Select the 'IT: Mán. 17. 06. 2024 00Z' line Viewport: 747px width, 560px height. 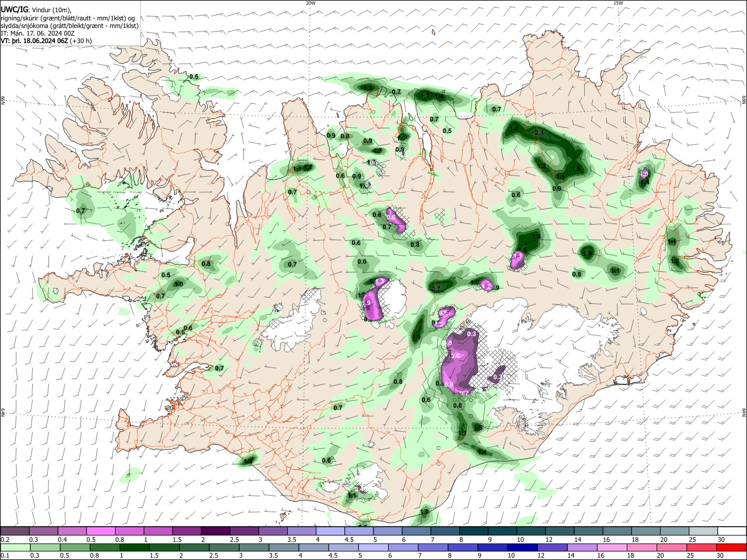(38, 33)
